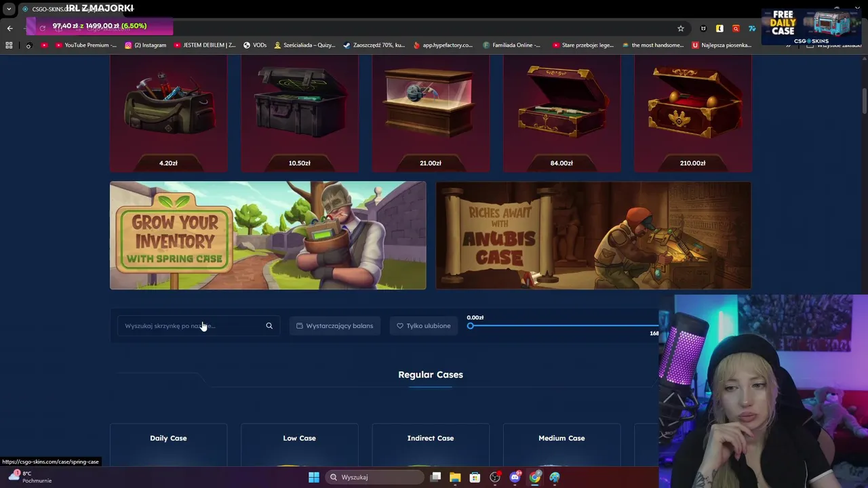Open OBS Studio from the taskbar
This screenshot has width=868, height=488.
(495, 477)
